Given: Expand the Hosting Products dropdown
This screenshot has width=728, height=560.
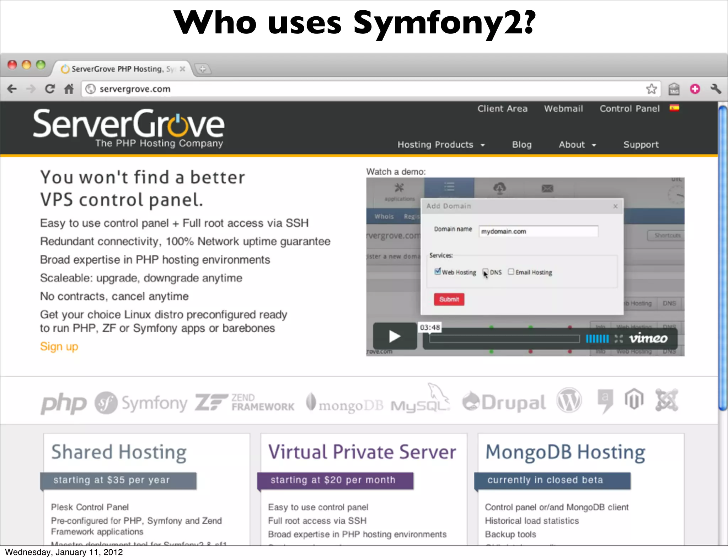Looking at the screenshot, I should [x=441, y=145].
